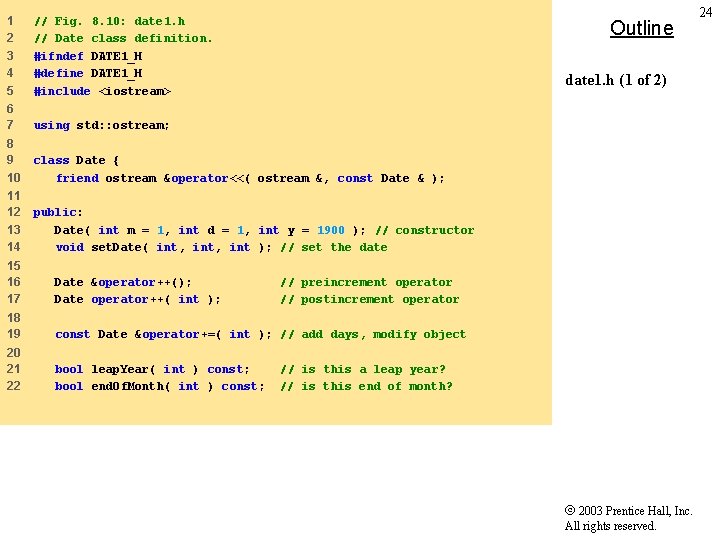Image resolution: width=720 pixels, height=540 pixels.
Task: Click the 'public:' keyword
Action: tap(57, 213)
